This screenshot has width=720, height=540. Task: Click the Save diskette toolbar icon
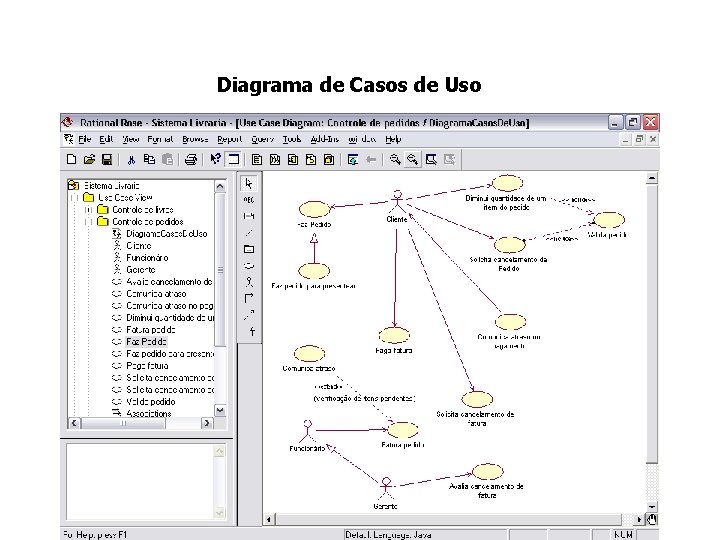[x=107, y=159]
